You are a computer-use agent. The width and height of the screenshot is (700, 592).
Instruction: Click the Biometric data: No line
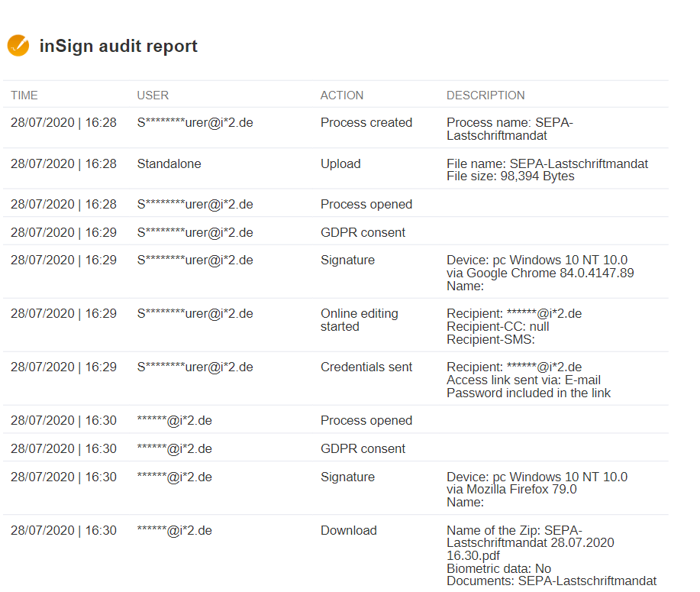[498, 569]
